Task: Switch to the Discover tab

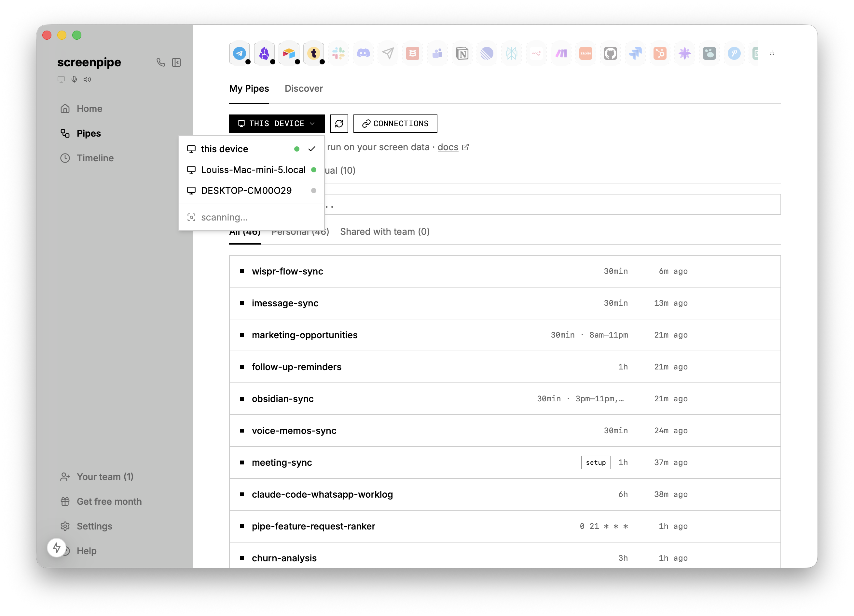Action: coord(304,88)
